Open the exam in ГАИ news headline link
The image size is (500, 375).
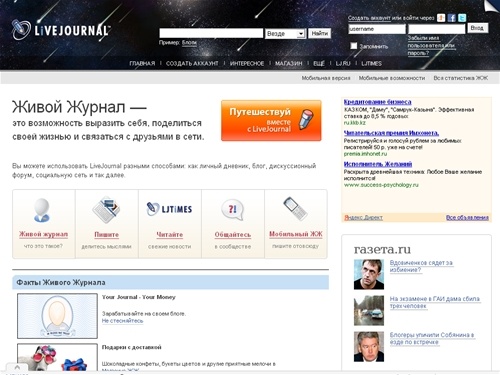[x=435, y=302]
